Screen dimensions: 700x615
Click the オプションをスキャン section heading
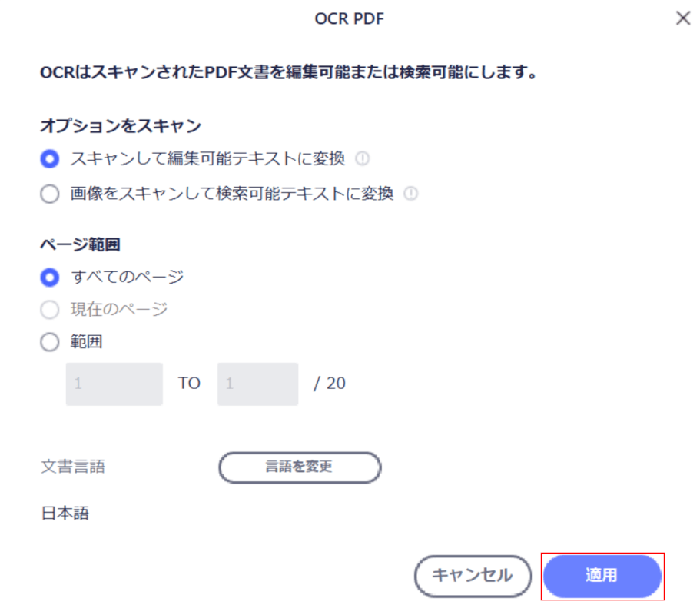121,125
